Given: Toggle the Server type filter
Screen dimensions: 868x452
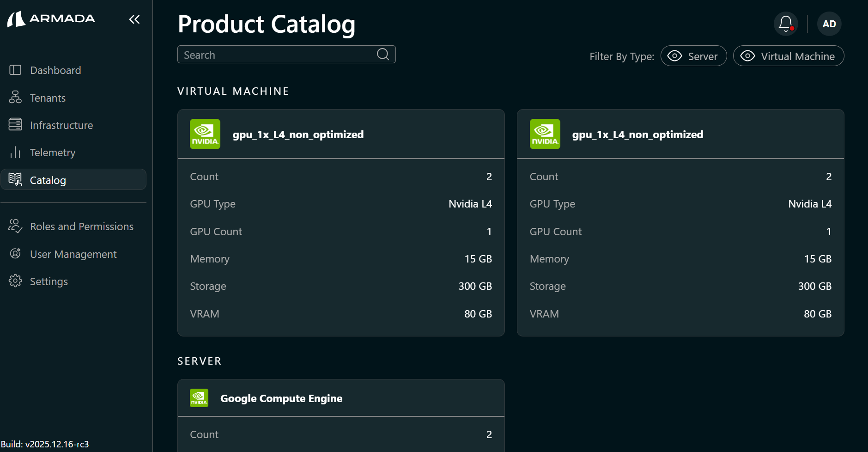Looking at the screenshot, I should 693,55.
